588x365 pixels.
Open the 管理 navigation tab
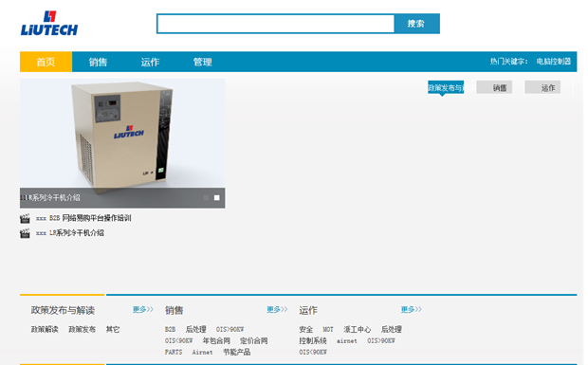coord(203,62)
